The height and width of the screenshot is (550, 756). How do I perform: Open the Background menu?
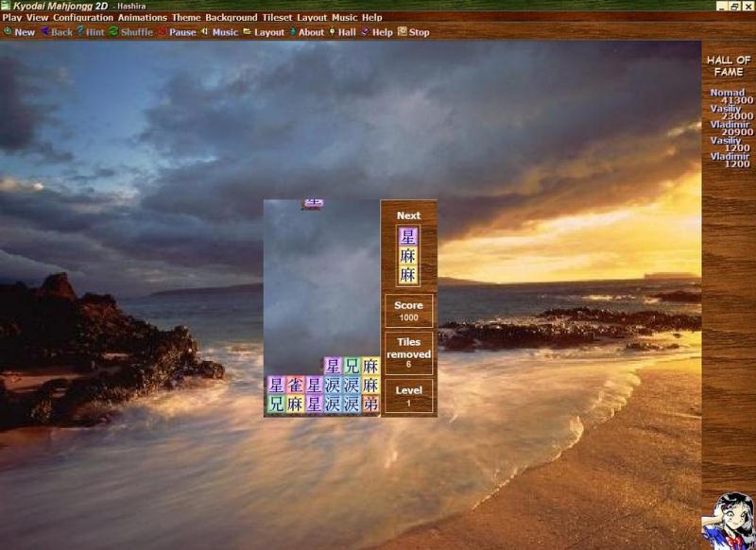(x=232, y=17)
